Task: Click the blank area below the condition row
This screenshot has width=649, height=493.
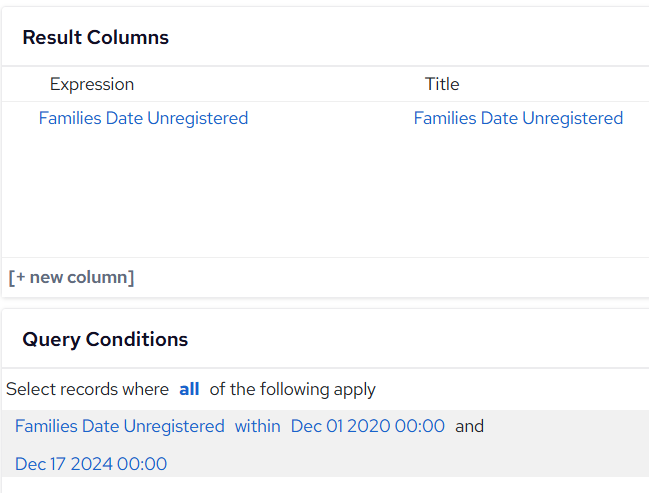Action: (325, 485)
